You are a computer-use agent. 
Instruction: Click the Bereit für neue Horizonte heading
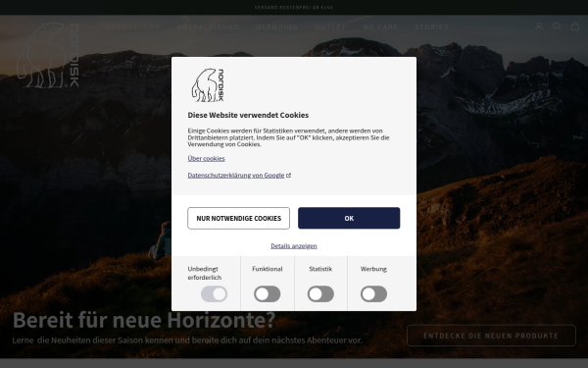pos(144,320)
